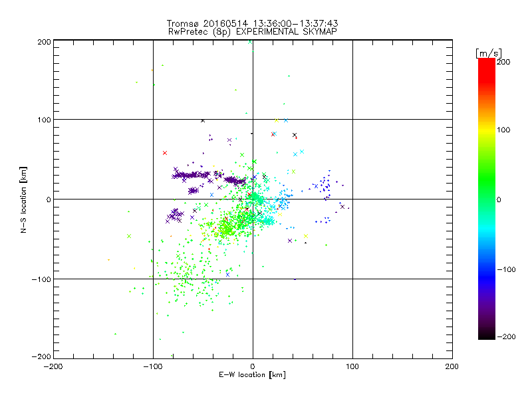Click the x-axis '0' tick label
The width and height of the screenshot is (532, 399).
click(x=253, y=366)
